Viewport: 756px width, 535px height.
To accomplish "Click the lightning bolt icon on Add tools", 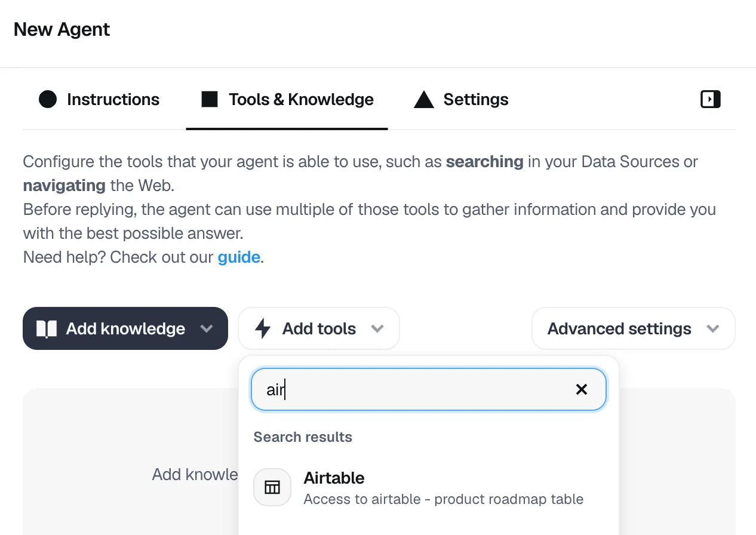I will 263,328.
